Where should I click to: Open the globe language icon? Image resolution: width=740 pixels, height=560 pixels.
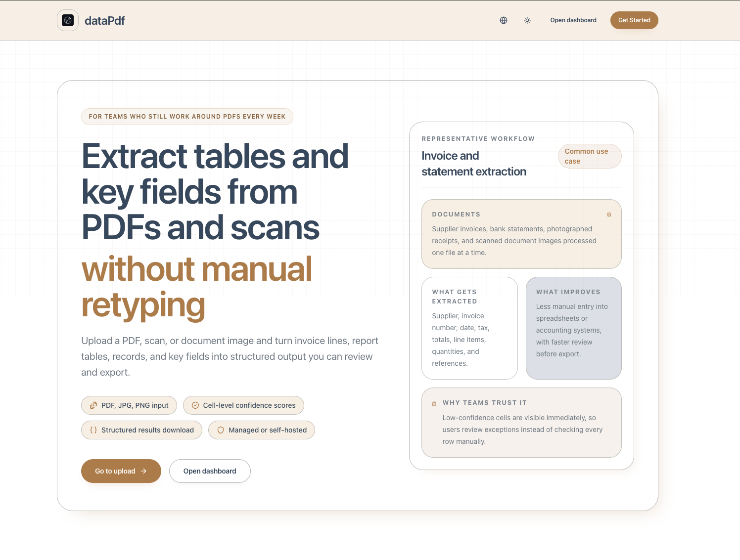503,20
